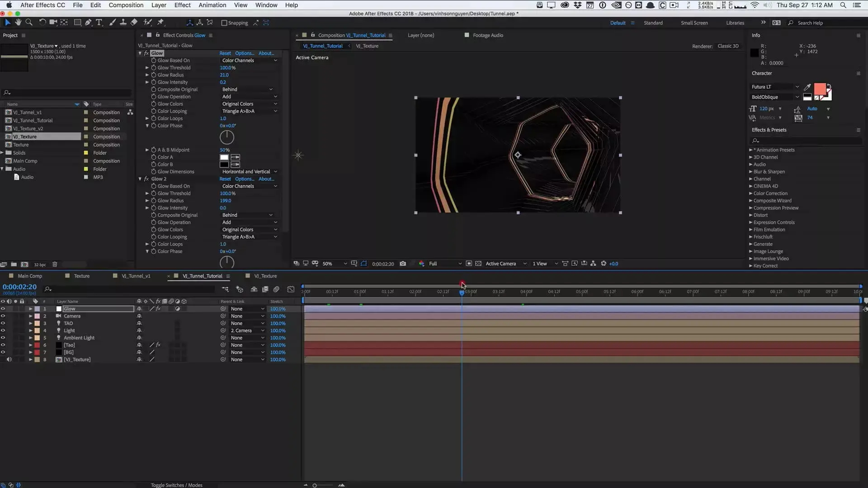Switch to the Main Comp timeline tab
The width and height of the screenshot is (868, 488).
(x=30, y=276)
